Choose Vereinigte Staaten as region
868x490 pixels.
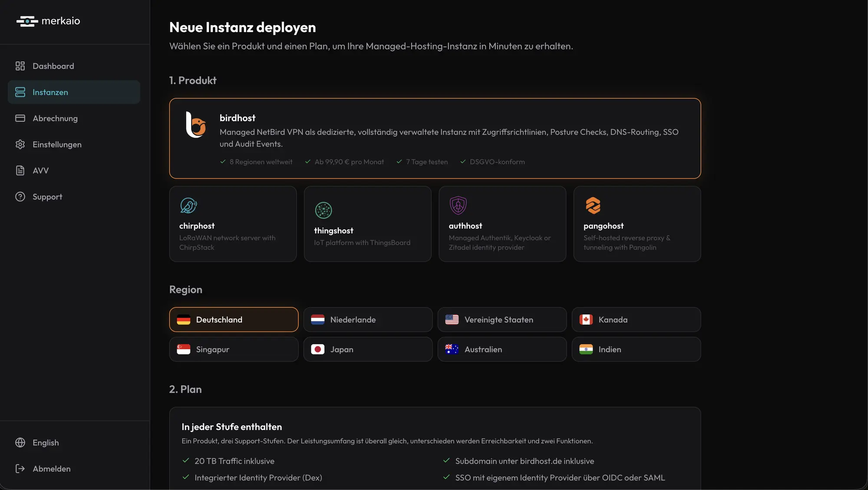click(x=502, y=320)
